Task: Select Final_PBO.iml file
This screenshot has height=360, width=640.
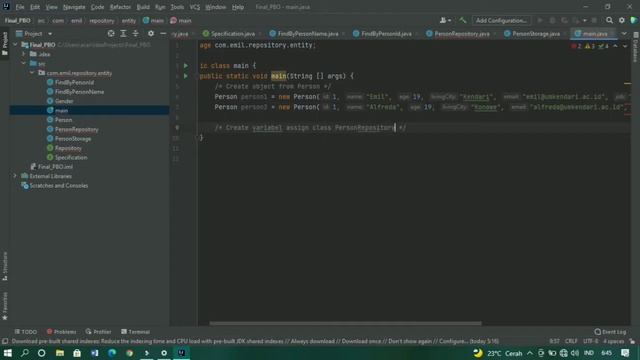Action: 51,167
